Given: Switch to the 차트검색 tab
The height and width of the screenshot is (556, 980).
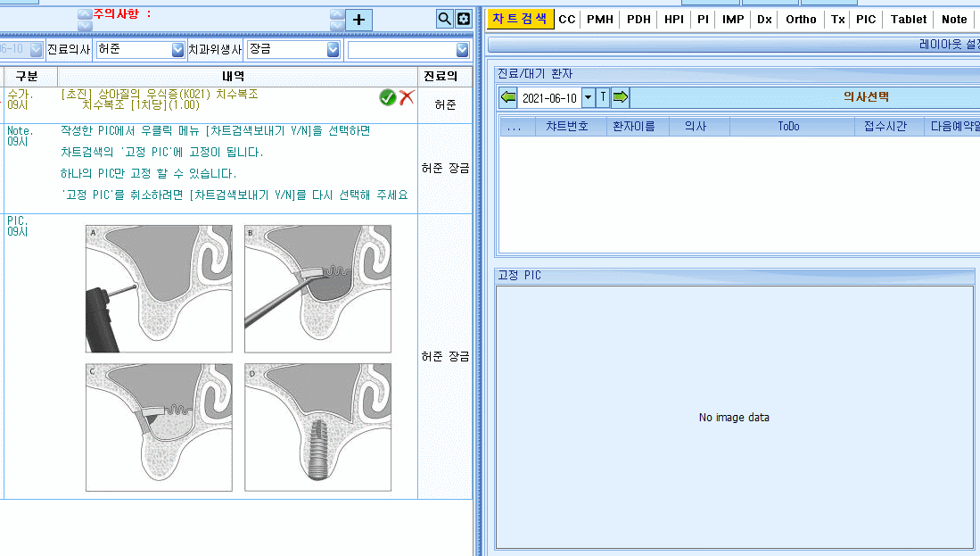Looking at the screenshot, I should (520, 20).
